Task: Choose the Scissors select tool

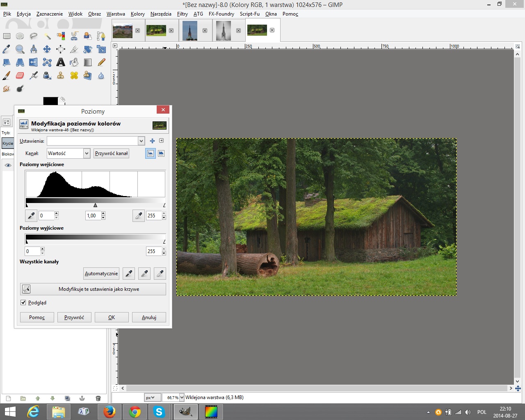Action: (74, 36)
